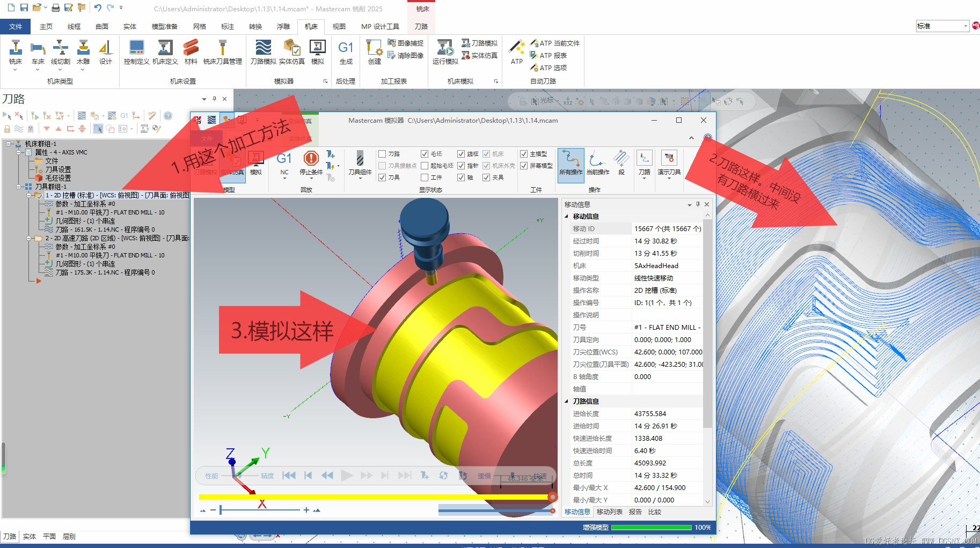
Task: Click ATP 当前文件 button
Action: click(x=555, y=43)
